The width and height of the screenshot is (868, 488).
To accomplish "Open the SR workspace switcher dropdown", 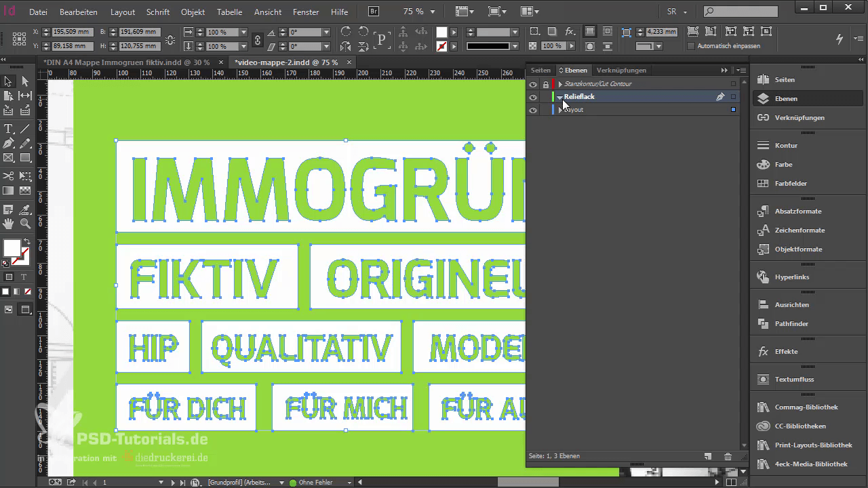I will click(677, 12).
